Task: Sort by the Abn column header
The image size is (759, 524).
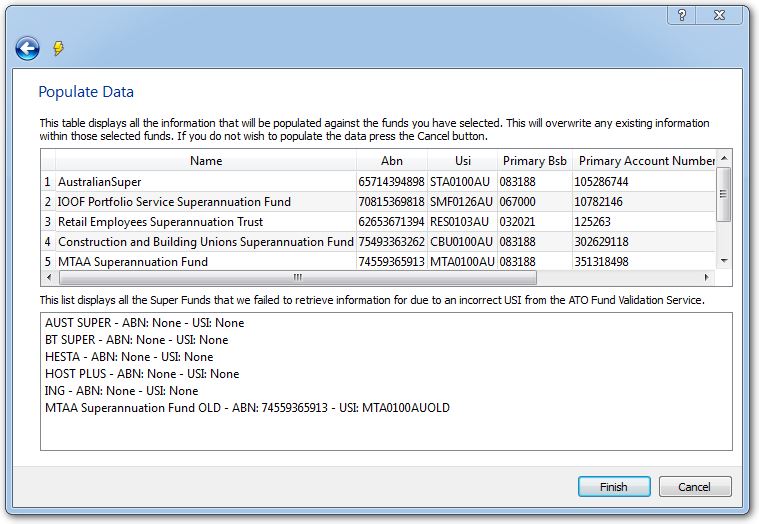Action: click(392, 161)
